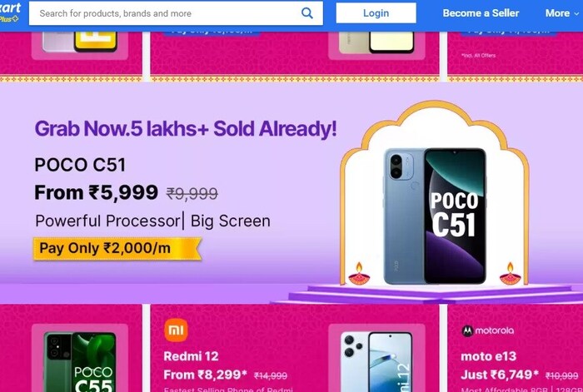Open Become a Seller link
The height and width of the screenshot is (392, 583).
point(481,13)
